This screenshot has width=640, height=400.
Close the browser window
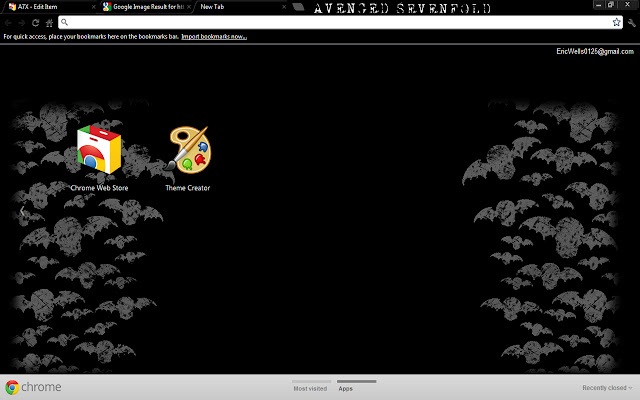[x=627, y=5]
